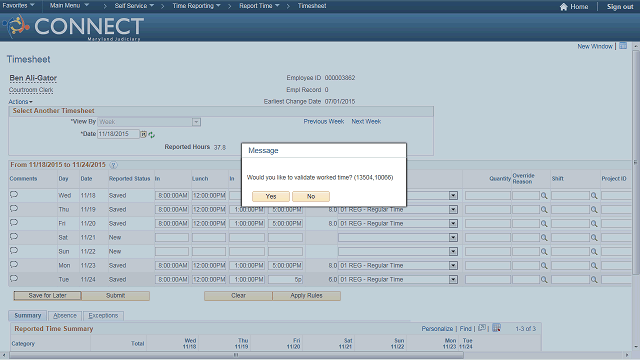Screen dimensions: 640x360
Task: Click the Override Reason lookup icon in the Fri row
Action: point(544,224)
